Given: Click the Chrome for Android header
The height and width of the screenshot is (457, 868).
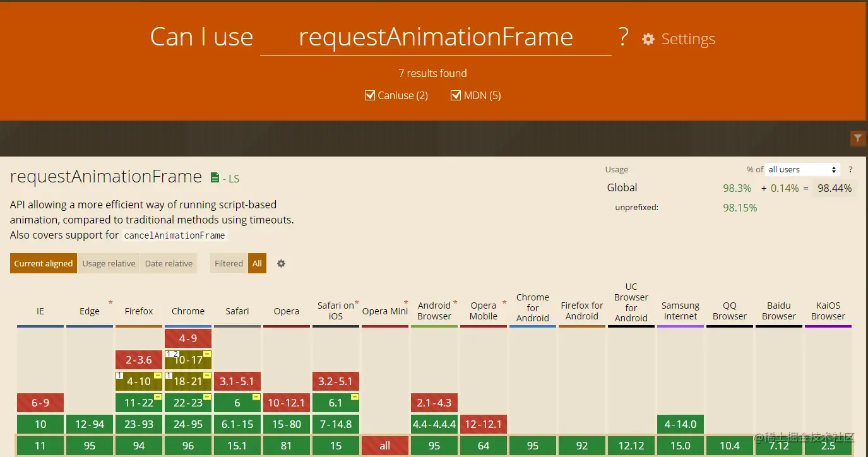Looking at the screenshot, I should coord(533,307).
